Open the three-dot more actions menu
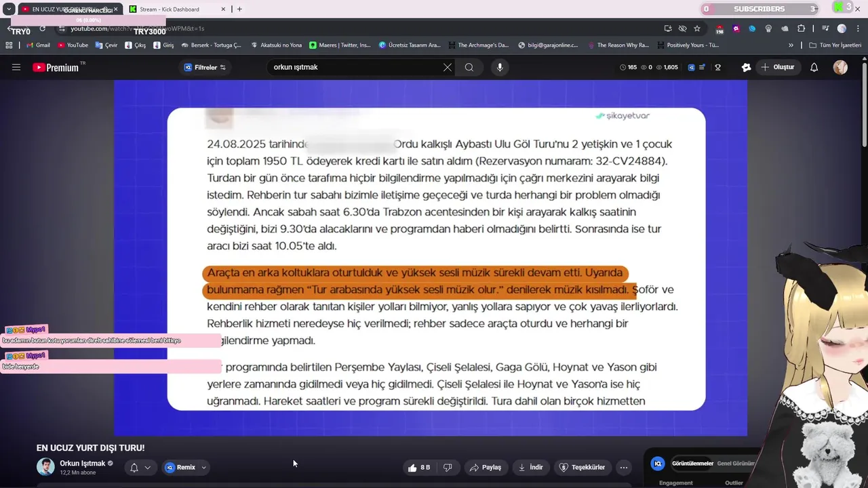The height and width of the screenshot is (488, 868). pos(624,467)
